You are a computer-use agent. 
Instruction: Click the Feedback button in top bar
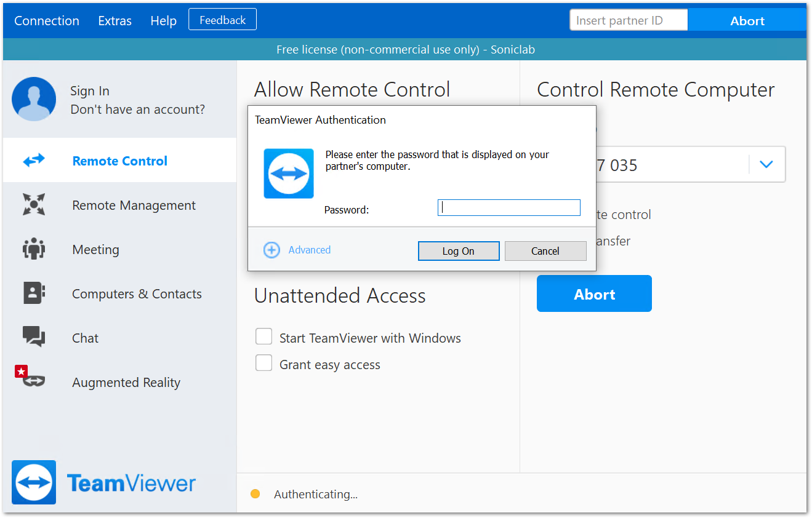click(222, 20)
